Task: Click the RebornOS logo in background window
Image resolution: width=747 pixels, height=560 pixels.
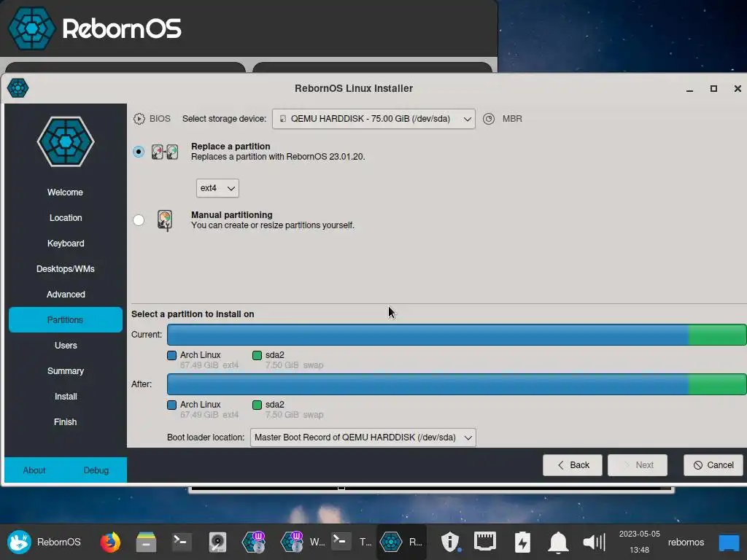Action: point(31,28)
